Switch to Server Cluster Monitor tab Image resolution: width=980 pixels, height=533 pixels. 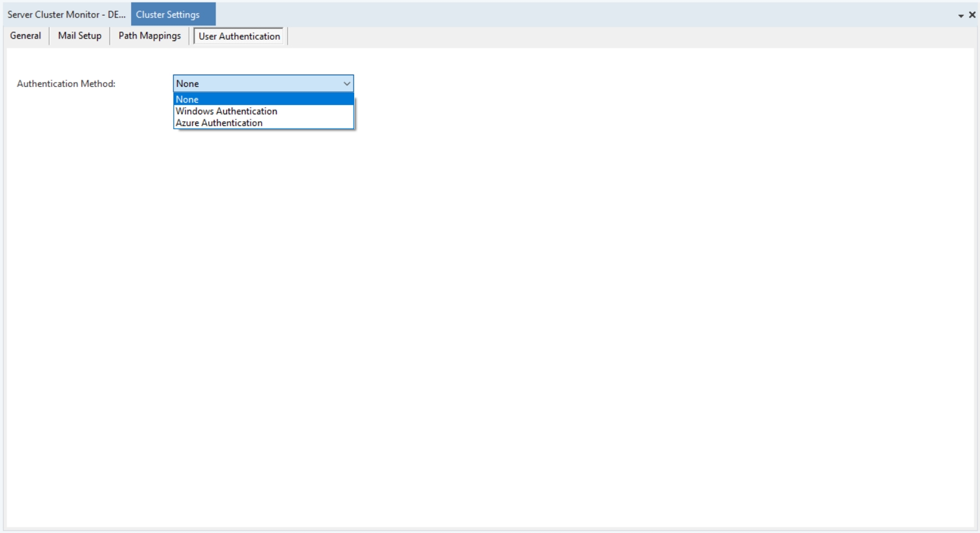(66, 14)
